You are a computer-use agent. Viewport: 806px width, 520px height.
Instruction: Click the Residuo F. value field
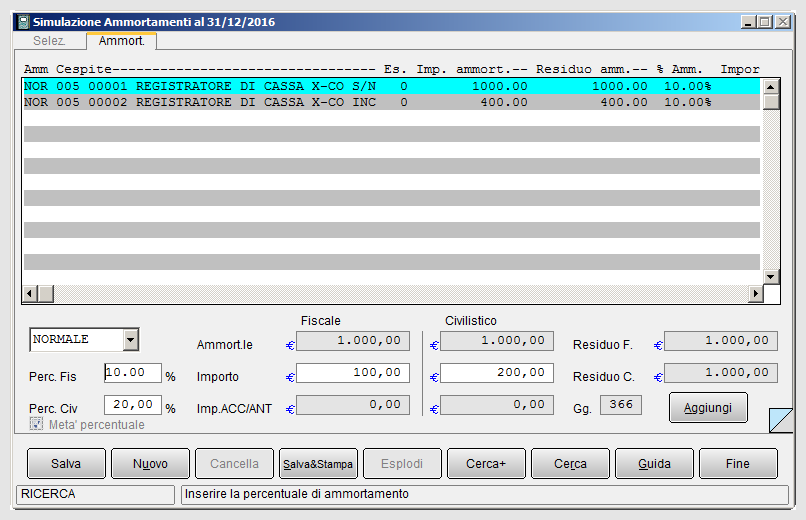pos(721,341)
